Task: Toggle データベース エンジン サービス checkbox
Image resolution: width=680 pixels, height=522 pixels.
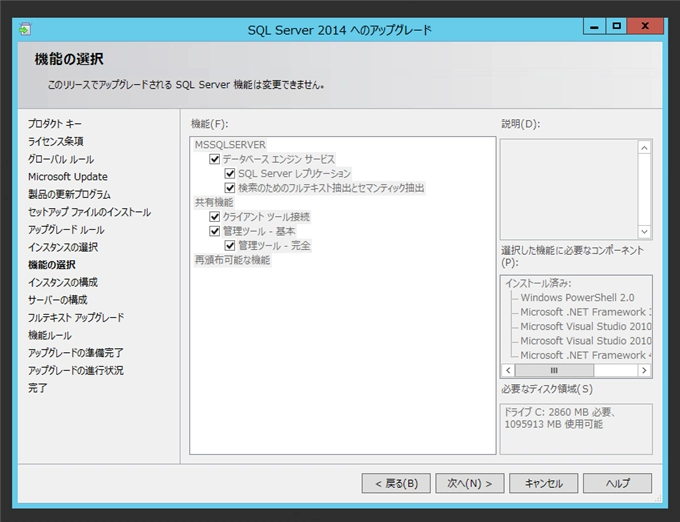Action: (214, 159)
